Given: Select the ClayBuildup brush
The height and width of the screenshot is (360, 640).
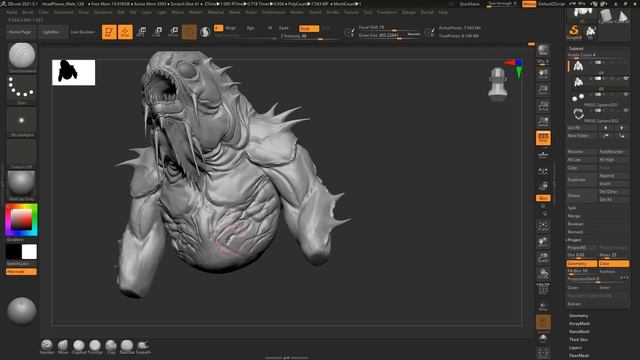Looking at the screenshot, I should tap(79, 347).
